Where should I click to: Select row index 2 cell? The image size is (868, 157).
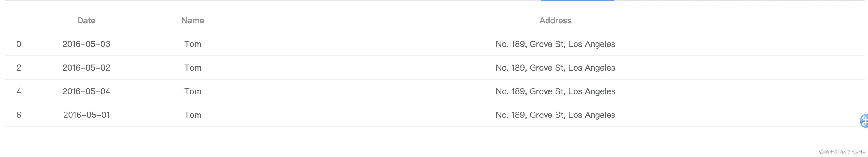pyautogui.click(x=19, y=68)
